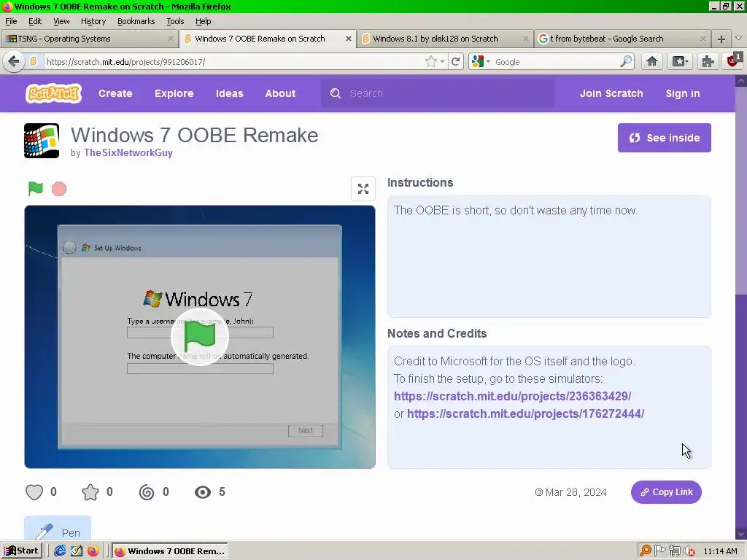
Task: Click the search magnifier in Google box
Action: (x=625, y=61)
